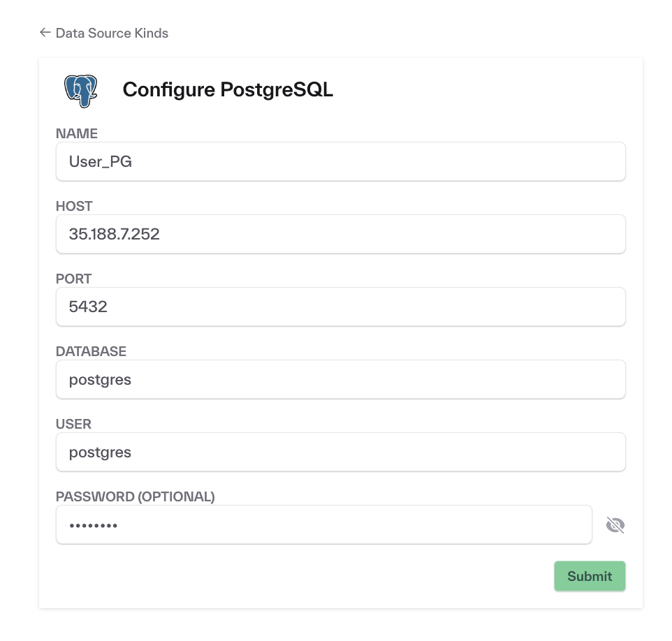Screen dimensions: 672x641
Task: Toggle password visibility with the eye icon
Action: coord(615,524)
